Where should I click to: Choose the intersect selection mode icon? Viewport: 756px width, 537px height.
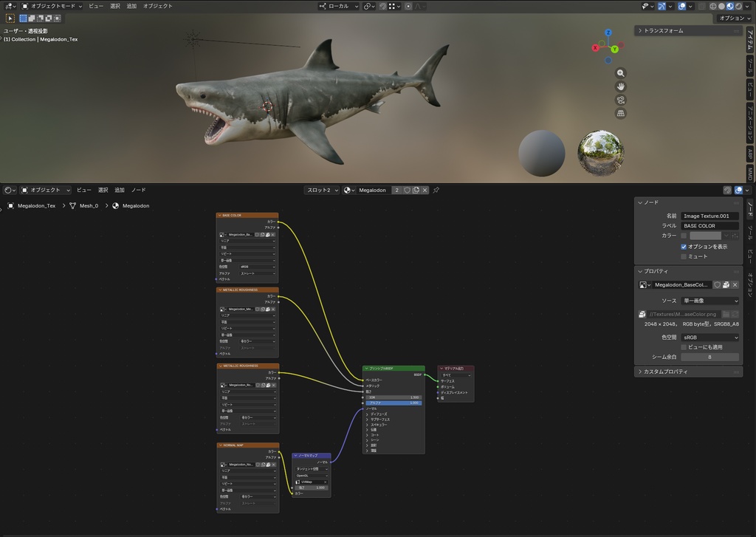pyautogui.click(x=57, y=18)
